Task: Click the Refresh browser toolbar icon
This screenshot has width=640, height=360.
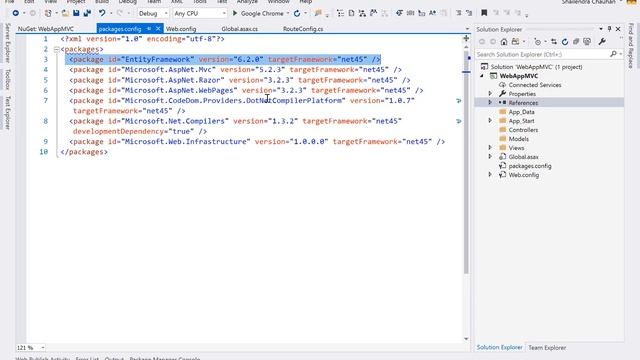Action: point(297,13)
